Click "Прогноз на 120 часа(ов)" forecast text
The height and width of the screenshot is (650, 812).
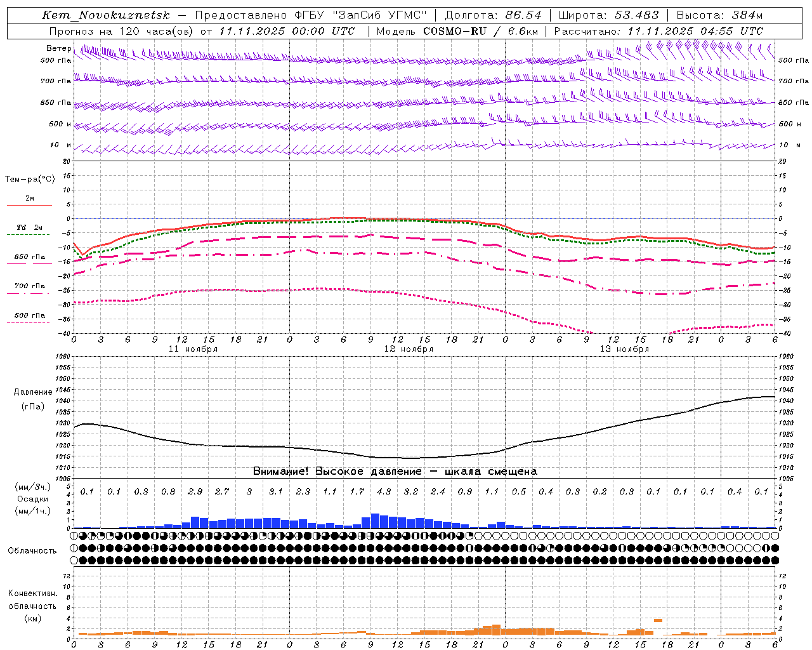(122, 31)
